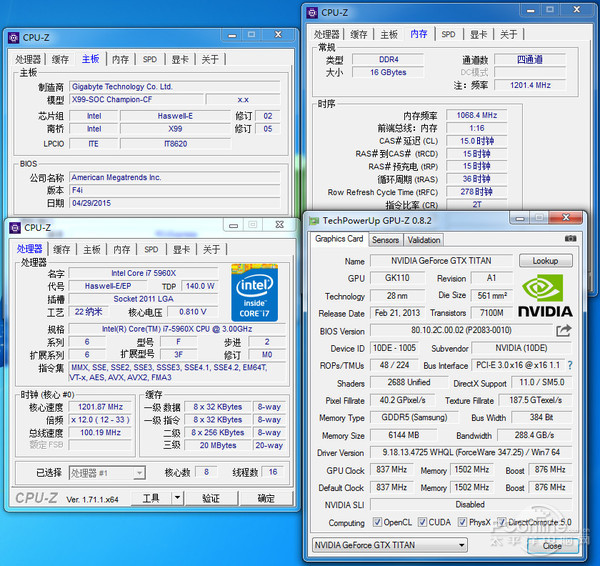Screen dimensions: 600x566
Task: Click the Bus Interface question mark icon
Action: pos(570,365)
